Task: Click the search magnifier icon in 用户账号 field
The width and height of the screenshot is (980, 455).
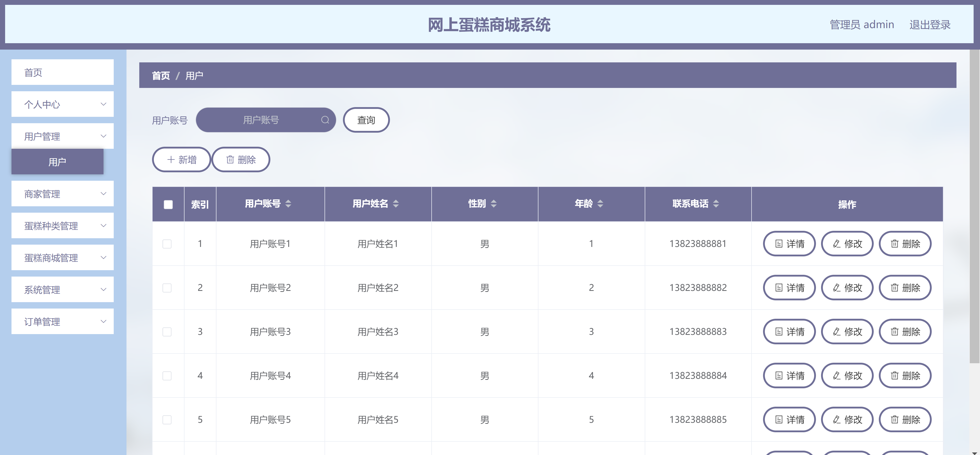Action: coord(325,120)
